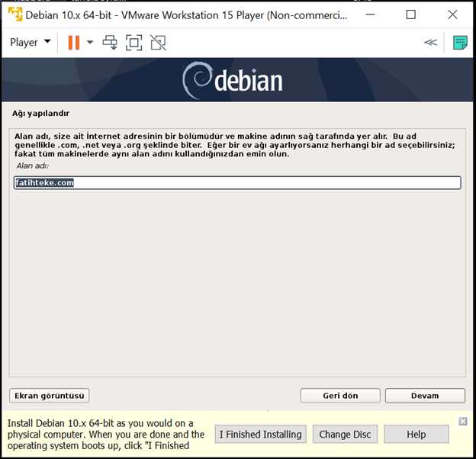Maximize the VMware Player window
Image resolution: width=476 pixels, height=459 pixels.
pyautogui.click(x=410, y=14)
